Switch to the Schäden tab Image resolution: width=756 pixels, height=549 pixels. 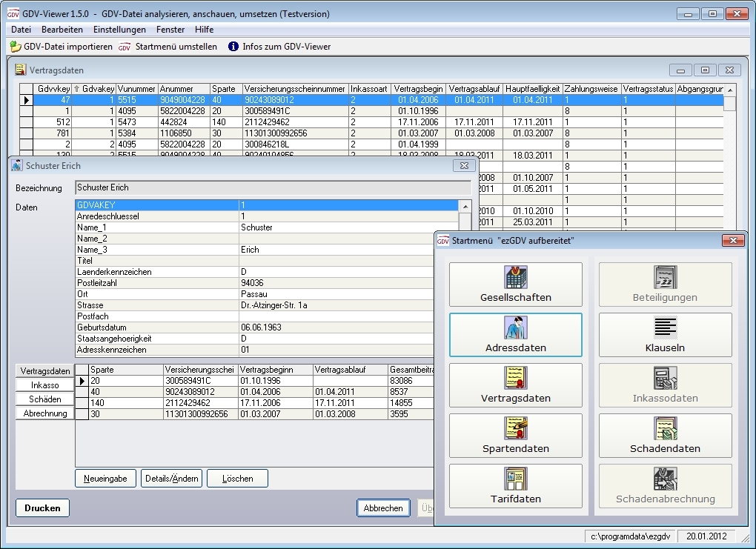(x=45, y=399)
